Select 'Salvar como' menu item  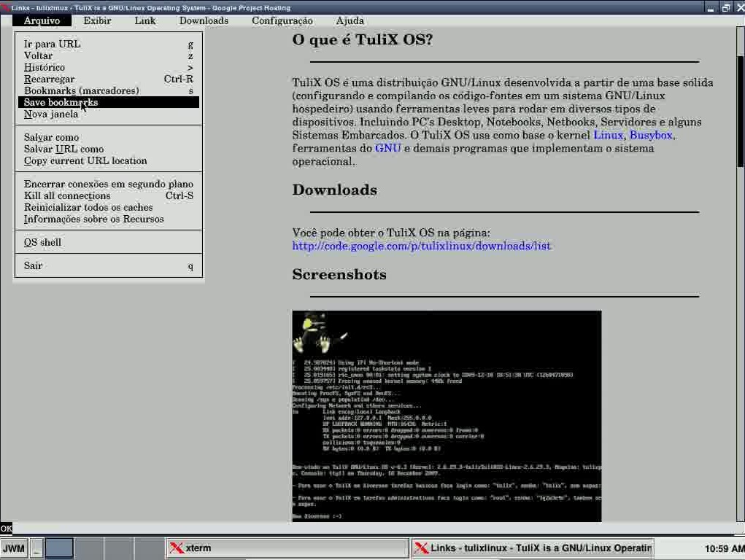(108, 137)
